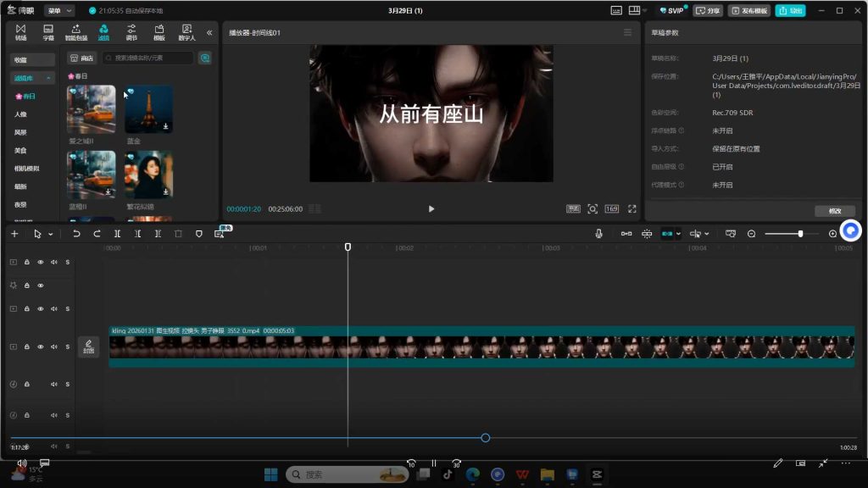Image resolution: width=868 pixels, height=488 pixels.
Task: Click the 导出 export button
Action: tap(790, 11)
